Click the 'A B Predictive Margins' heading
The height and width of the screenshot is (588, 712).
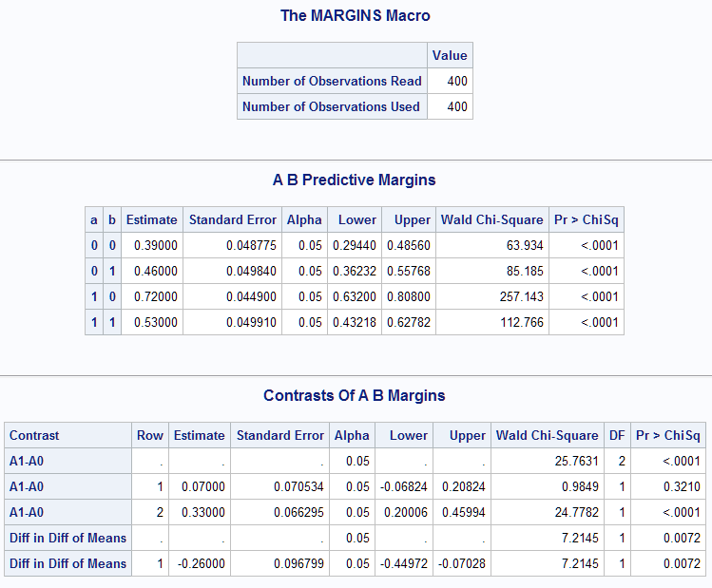pyautogui.click(x=355, y=180)
